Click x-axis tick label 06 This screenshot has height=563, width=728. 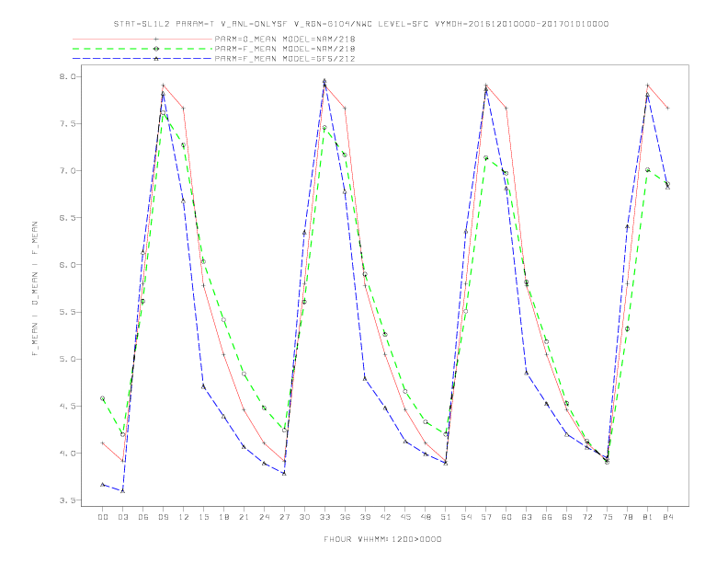pos(143,517)
